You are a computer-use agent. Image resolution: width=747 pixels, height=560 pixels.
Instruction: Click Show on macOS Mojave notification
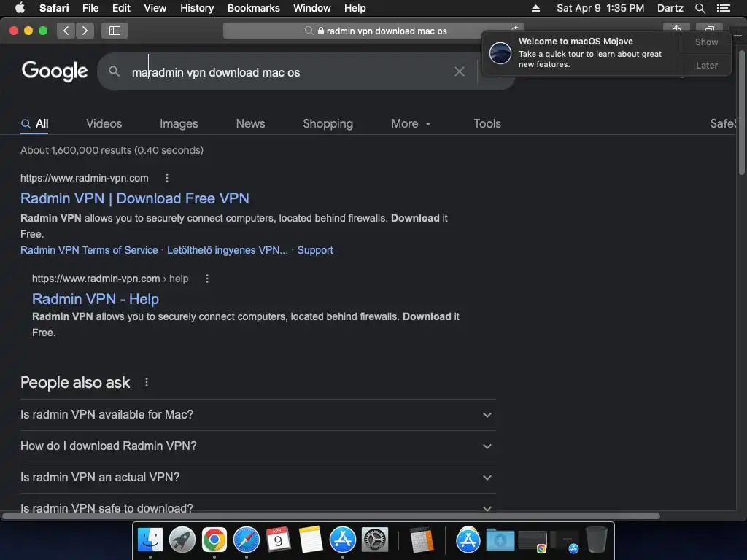706,42
